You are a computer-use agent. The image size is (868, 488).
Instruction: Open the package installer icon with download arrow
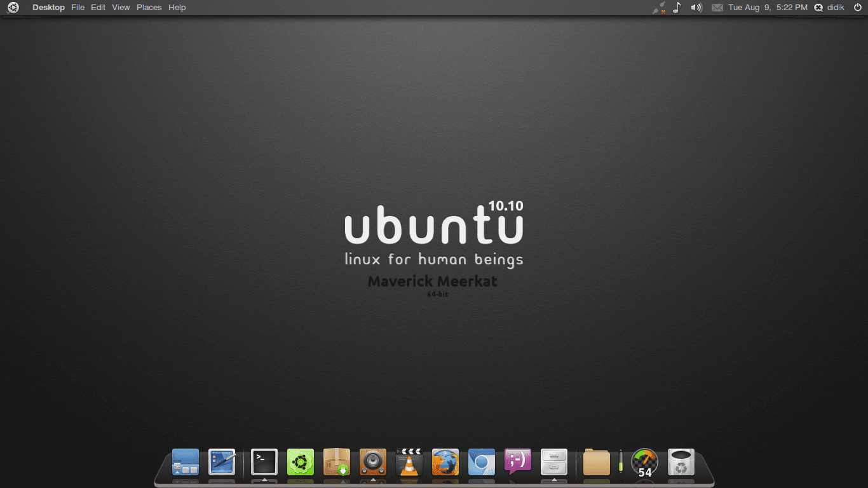[336, 463]
